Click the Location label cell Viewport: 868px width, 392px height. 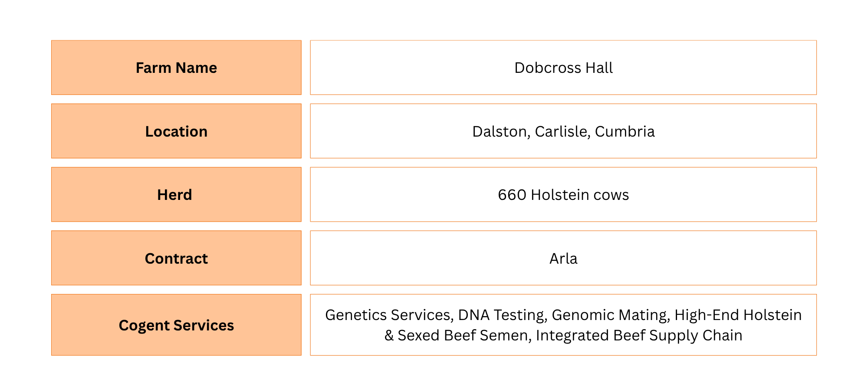click(x=176, y=131)
